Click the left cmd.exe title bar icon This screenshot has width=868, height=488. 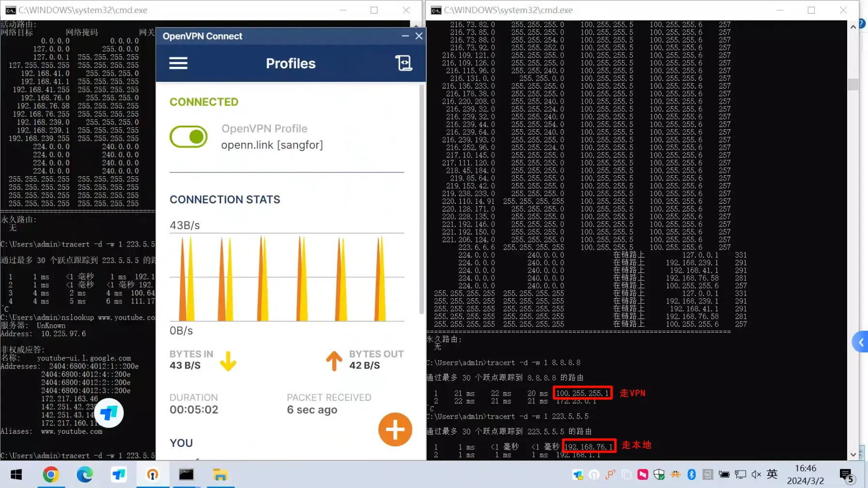(10, 10)
